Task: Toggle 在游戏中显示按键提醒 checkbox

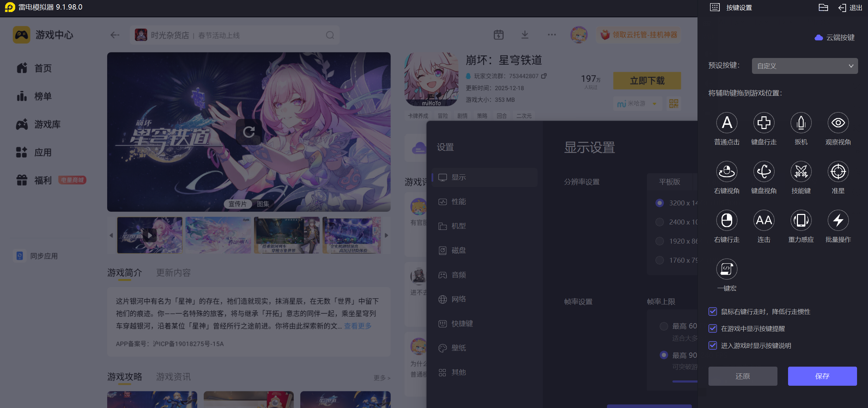Action: [713, 328]
